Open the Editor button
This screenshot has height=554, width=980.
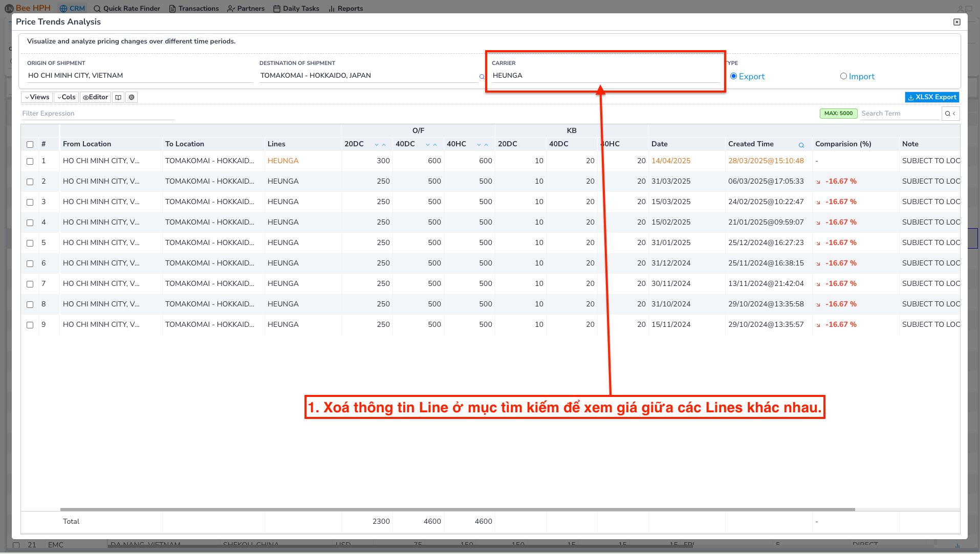point(96,97)
